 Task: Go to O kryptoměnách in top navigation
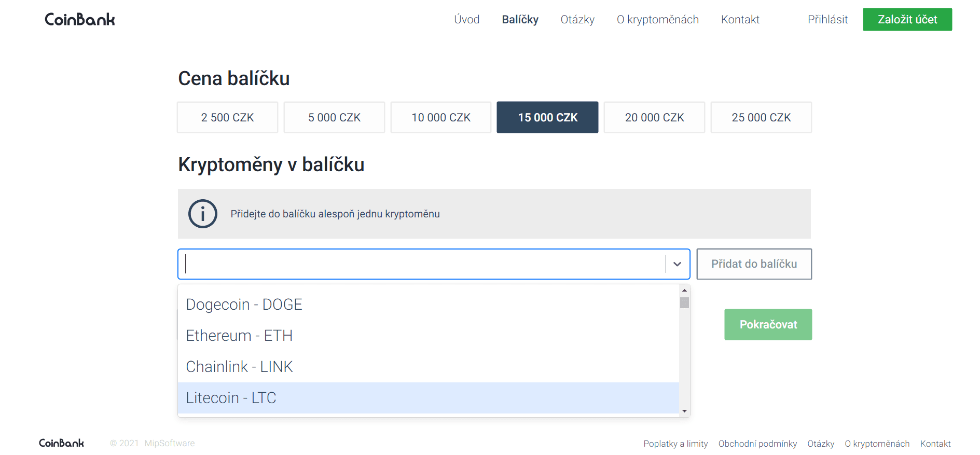pyautogui.click(x=657, y=20)
